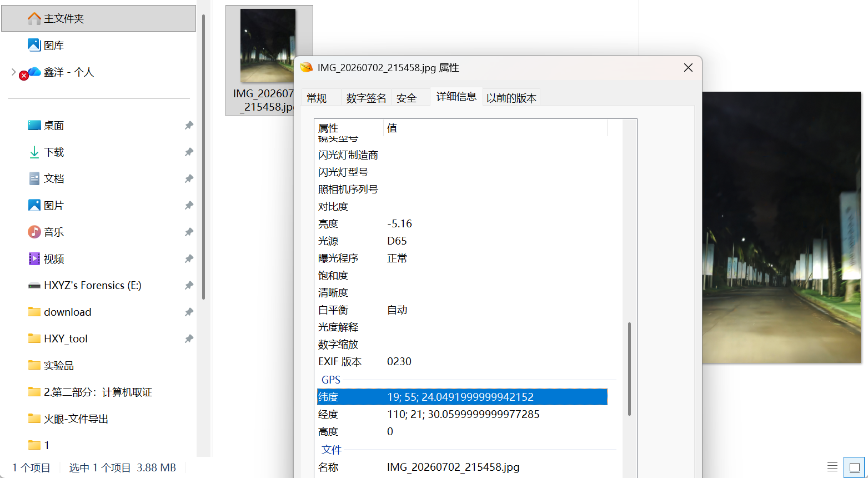
Task: Expand the 鑫洋 - 个人 tree chevron
Action: (14, 72)
